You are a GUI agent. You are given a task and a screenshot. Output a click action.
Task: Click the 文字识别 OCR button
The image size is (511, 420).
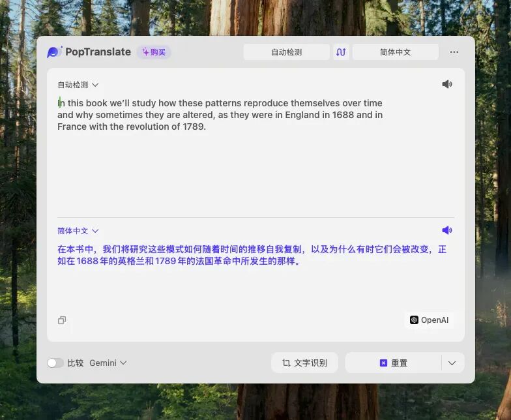(x=304, y=363)
